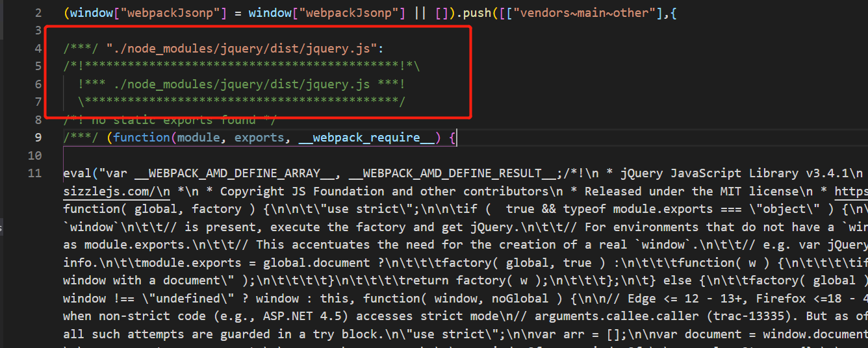
Task: Click the jquery.js path string on line 4
Action: 242,49
